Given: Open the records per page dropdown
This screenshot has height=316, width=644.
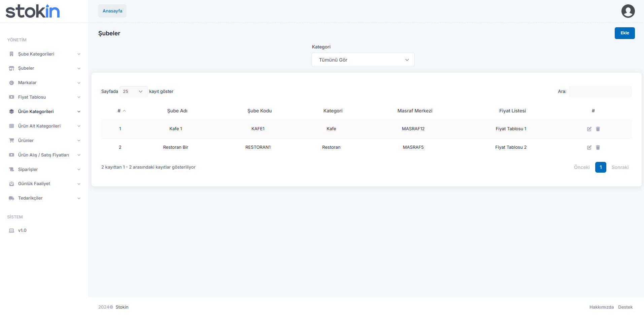Looking at the screenshot, I should pyautogui.click(x=133, y=92).
